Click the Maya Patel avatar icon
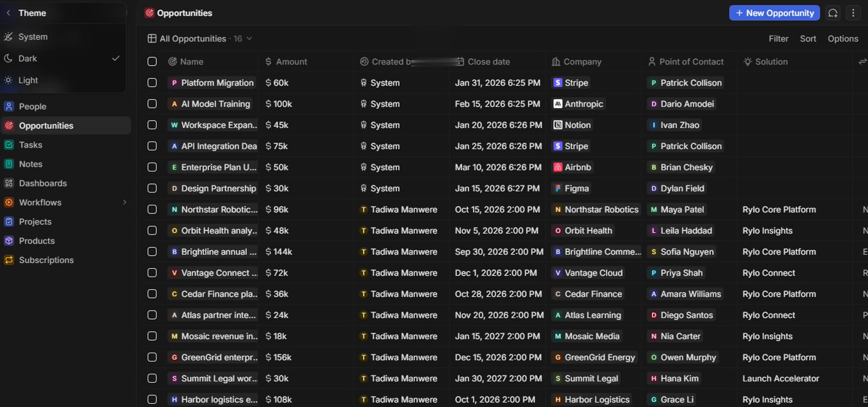 (654, 210)
